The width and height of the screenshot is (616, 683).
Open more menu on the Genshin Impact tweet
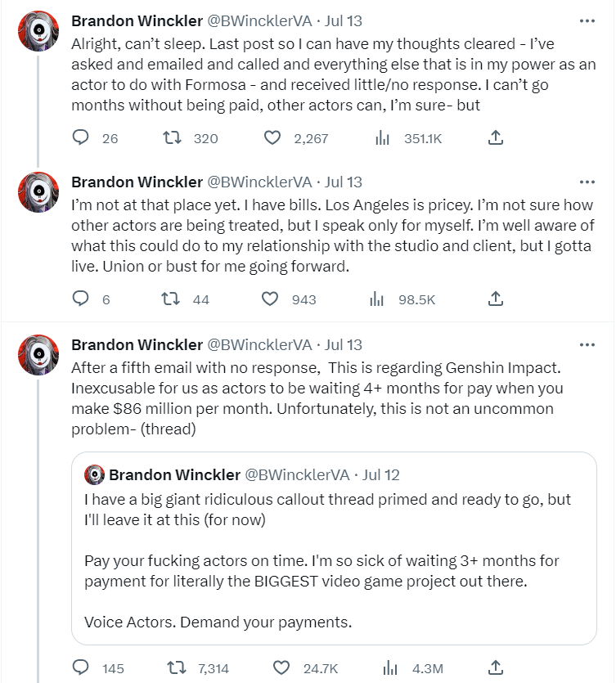(x=587, y=344)
